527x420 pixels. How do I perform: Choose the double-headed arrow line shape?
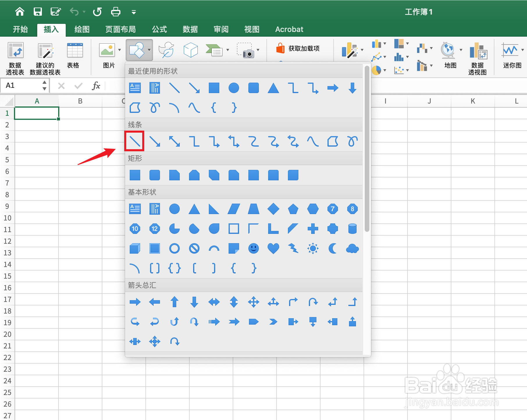tap(175, 141)
